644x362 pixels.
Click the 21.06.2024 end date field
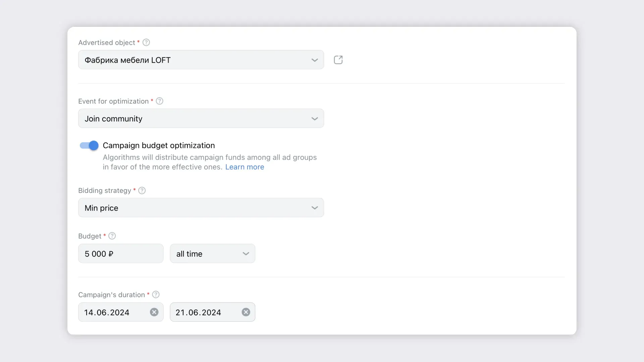[202, 312]
